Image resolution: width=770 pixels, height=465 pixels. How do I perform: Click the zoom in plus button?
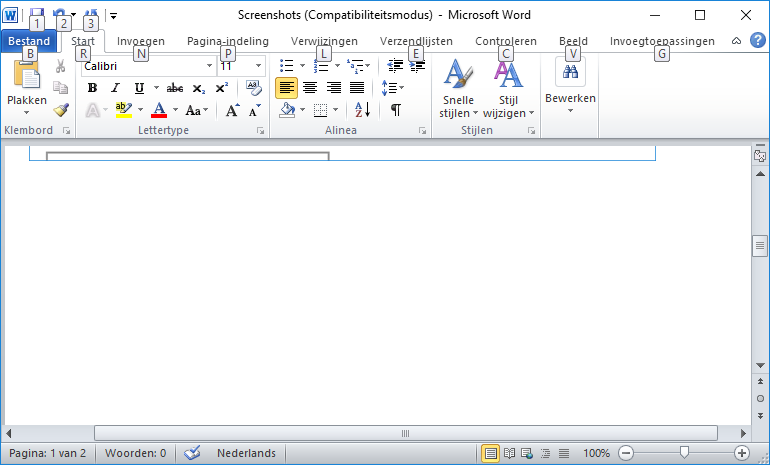742,453
